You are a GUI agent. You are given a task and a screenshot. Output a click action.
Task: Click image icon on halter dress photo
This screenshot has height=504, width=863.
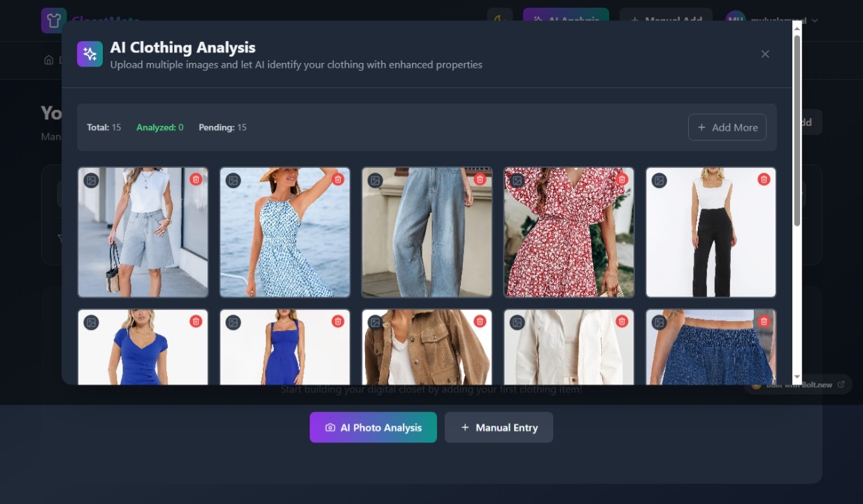pos(233,180)
